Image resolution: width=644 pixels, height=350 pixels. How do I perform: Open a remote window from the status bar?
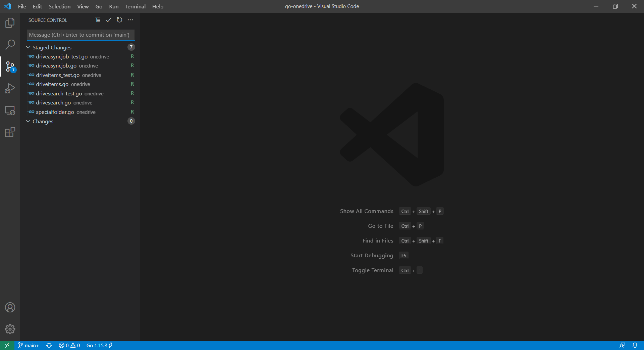(7, 345)
